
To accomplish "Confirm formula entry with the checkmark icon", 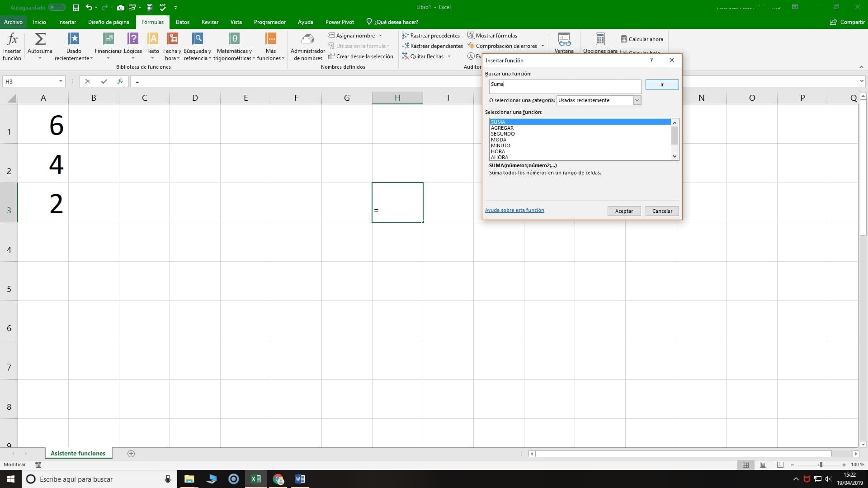I will [104, 81].
